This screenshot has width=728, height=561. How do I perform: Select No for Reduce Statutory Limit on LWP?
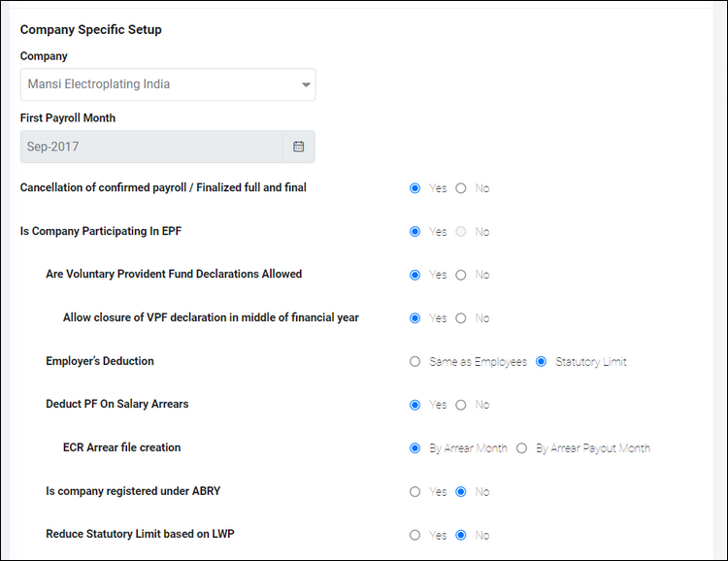tap(461, 535)
